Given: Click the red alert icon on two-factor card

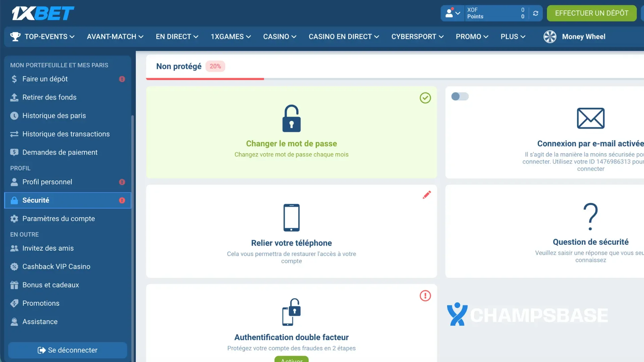Looking at the screenshot, I should (x=425, y=296).
